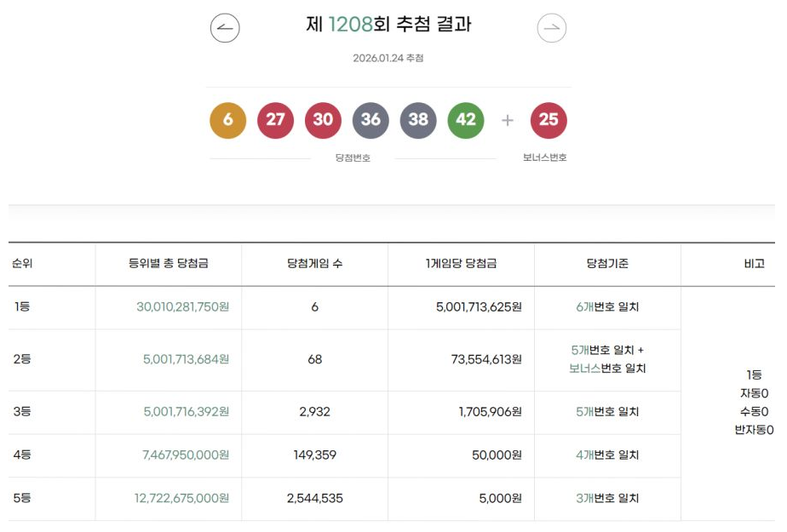The image size is (787, 532).
Task: Click the 등위별 총 당첨금 column header
Action: click(169, 264)
